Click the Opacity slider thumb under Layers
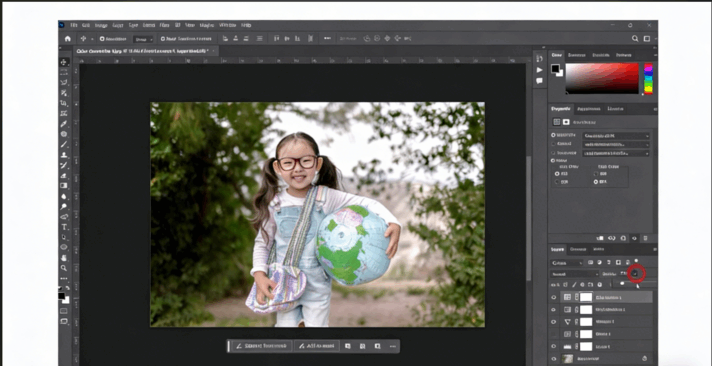This screenshot has width=712, height=366. 622,283
